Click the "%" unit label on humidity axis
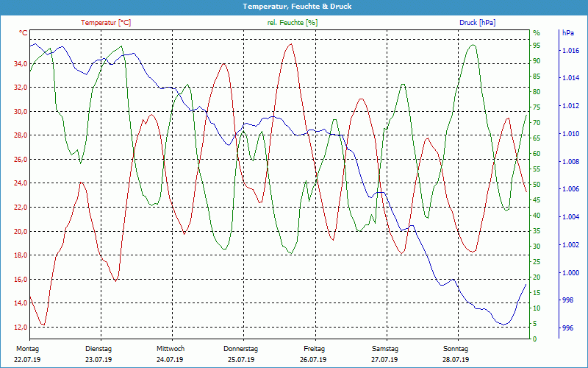588x368 pixels. click(537, 33)
